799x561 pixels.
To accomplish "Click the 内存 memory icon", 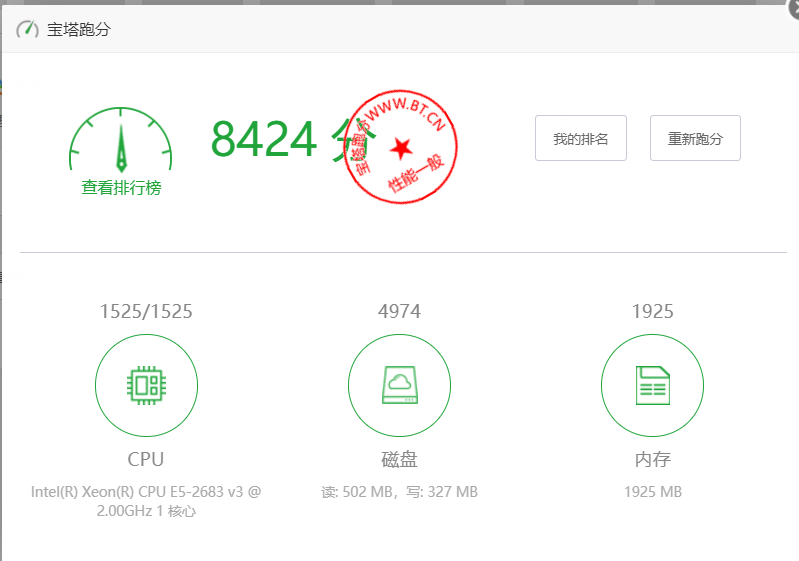I will 652,385.
